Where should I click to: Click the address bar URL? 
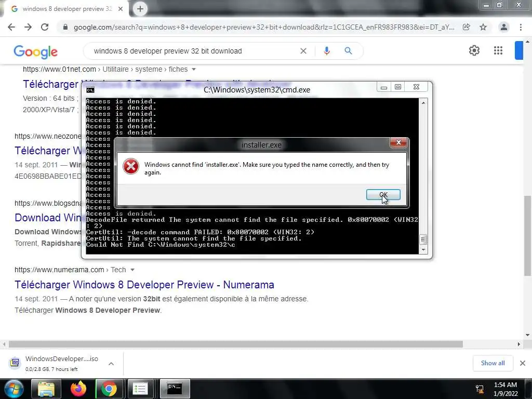click(x=263, y=27)
